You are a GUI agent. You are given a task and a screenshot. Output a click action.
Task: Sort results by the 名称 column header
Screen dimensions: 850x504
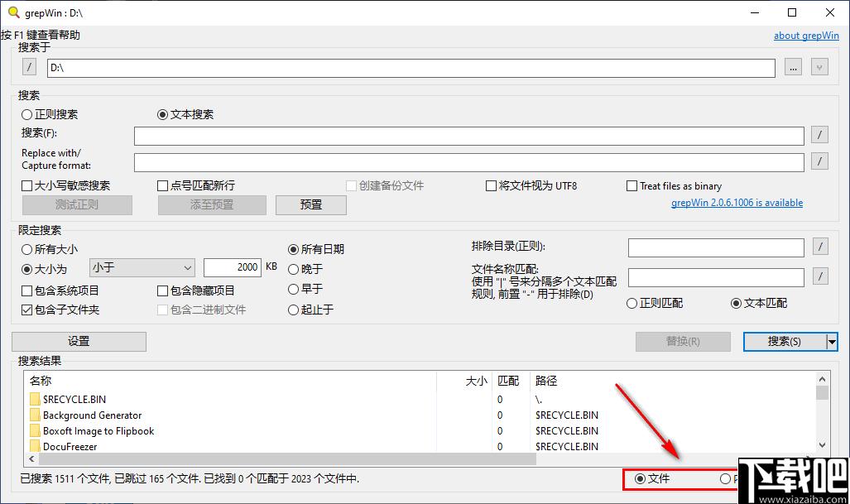[230, 381]
